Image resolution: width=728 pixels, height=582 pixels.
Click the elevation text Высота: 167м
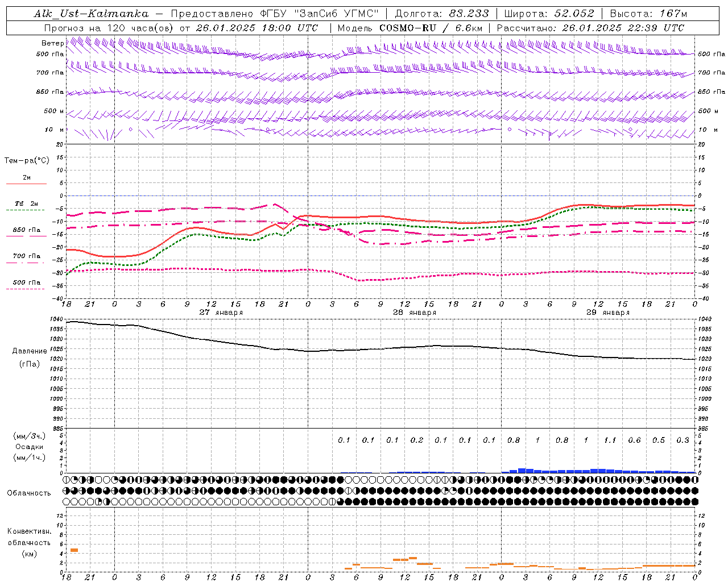[648, 14]
